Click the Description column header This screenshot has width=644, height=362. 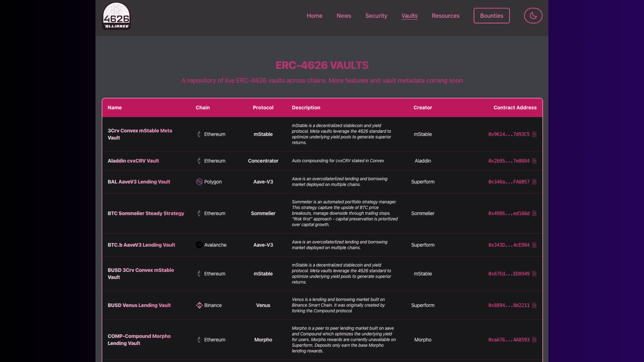[x=306, y=108]
